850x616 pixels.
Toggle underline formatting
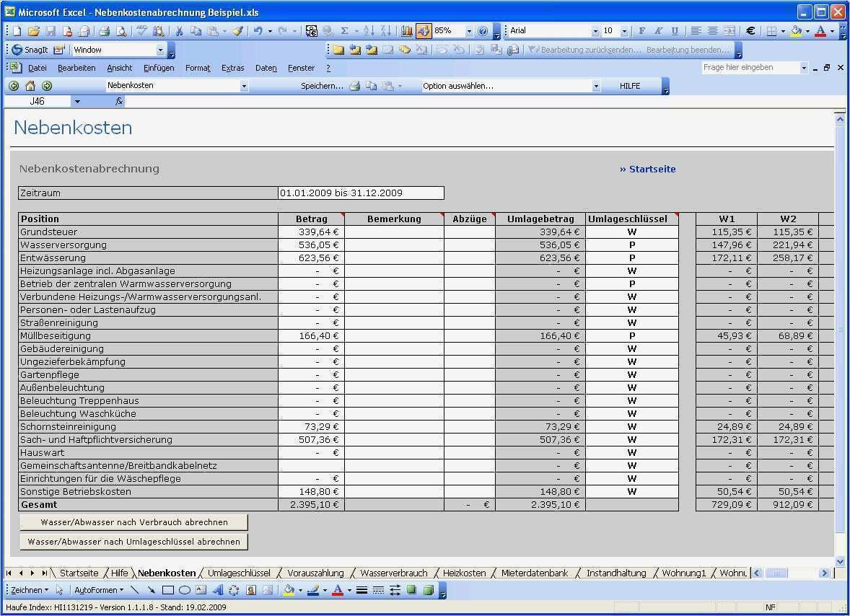tap(673, 30)
